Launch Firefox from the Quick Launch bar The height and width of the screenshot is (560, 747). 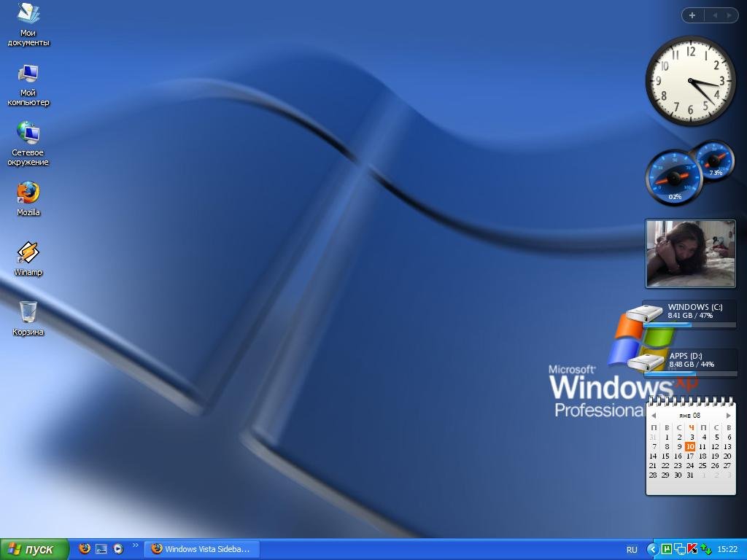point(85,548)
